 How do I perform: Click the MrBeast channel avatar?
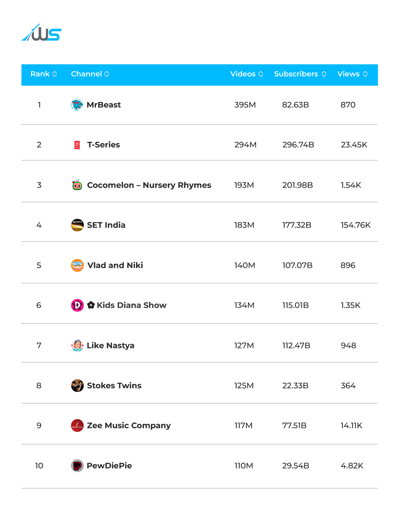(x=77, y=105)
